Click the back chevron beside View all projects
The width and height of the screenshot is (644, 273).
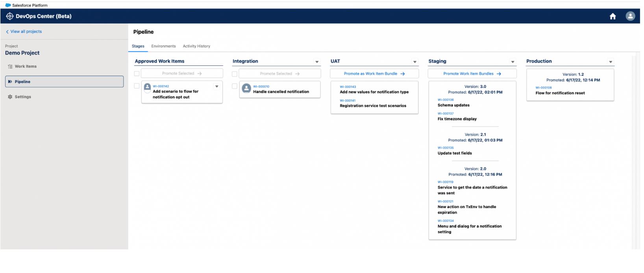[7, 32]
